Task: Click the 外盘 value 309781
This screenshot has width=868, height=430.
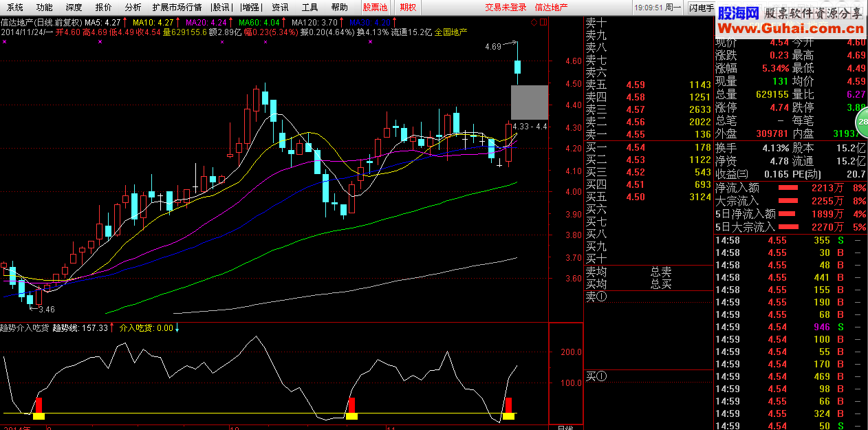Action: pyautogui.click(x=772, y=133)
